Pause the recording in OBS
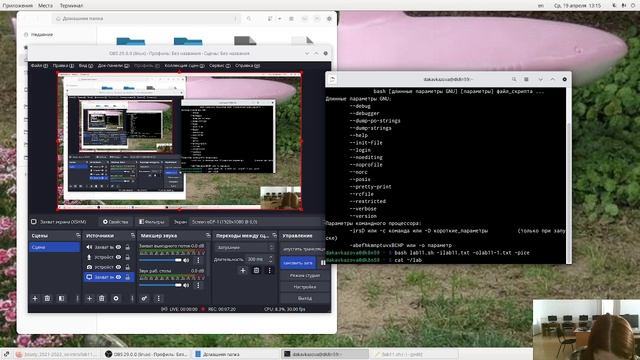This screenshot has height=360, width=640. 323,262
